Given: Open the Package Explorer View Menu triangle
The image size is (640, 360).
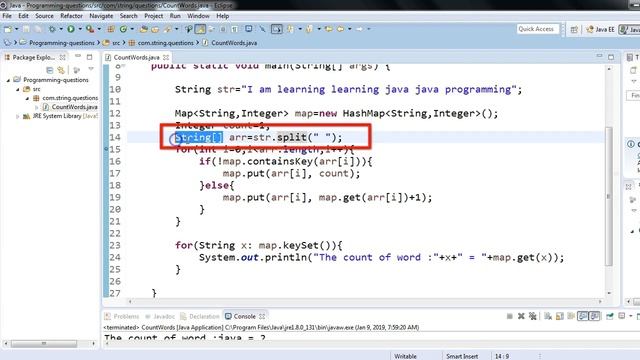Looking at the screenshot, I should 91,69.
